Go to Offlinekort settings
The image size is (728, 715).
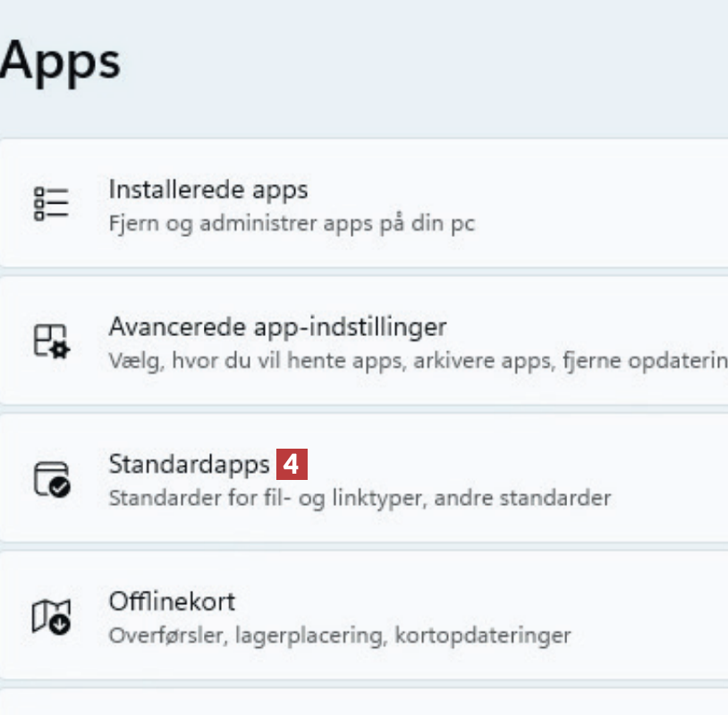[x=172, y=601]
